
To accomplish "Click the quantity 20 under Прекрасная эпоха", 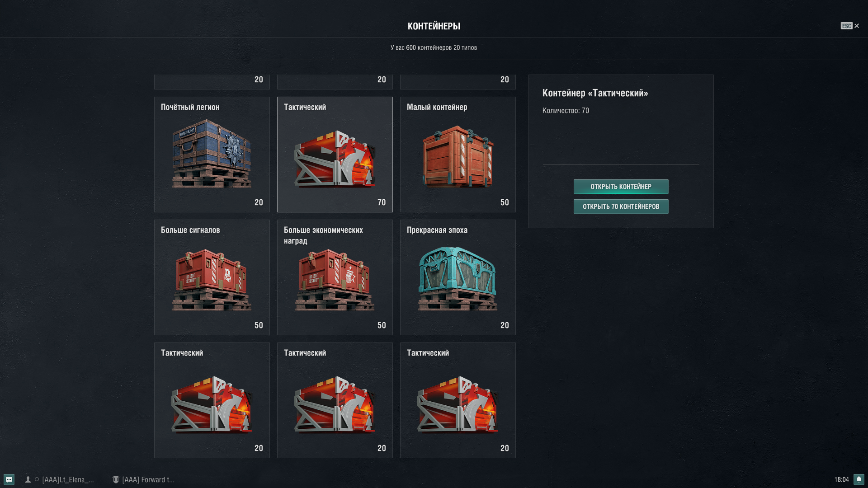I will click(x=505, y=325).
